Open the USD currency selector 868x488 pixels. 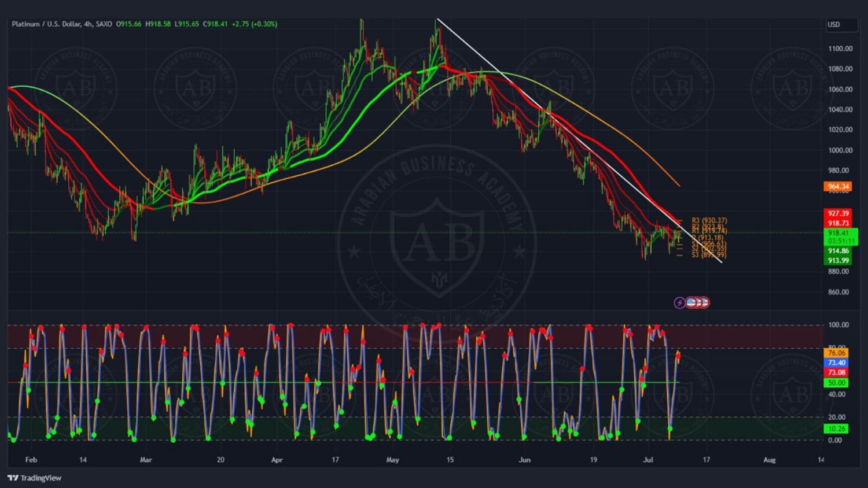(840, 25)
